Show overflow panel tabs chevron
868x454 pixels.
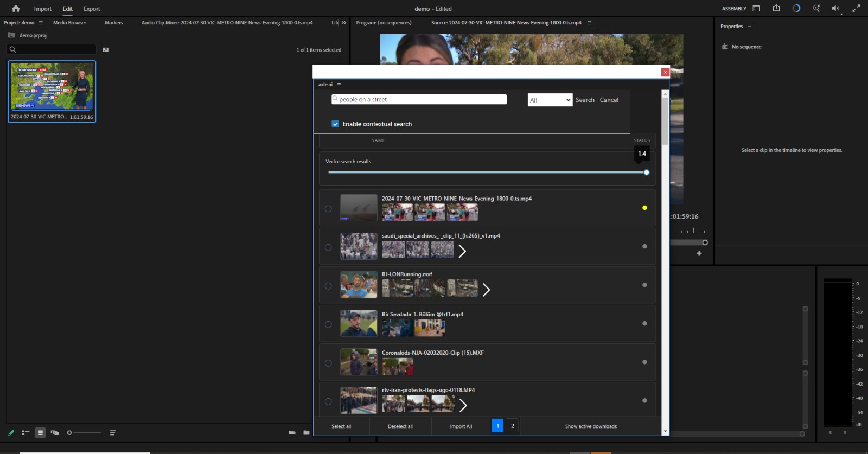[x=343, y=23]
